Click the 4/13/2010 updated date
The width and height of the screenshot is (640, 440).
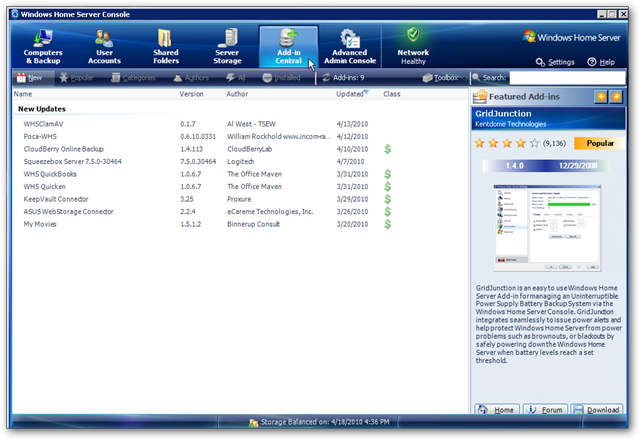pos(352,124)
